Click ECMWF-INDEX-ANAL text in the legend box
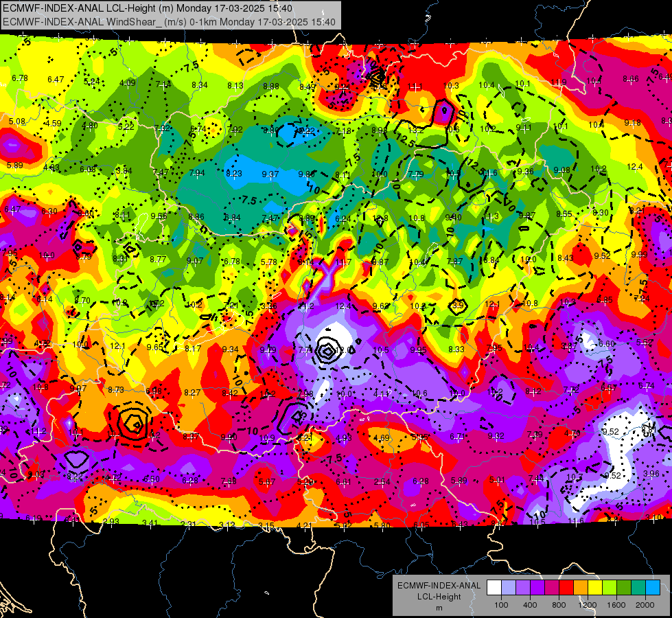 coord(439,586)
